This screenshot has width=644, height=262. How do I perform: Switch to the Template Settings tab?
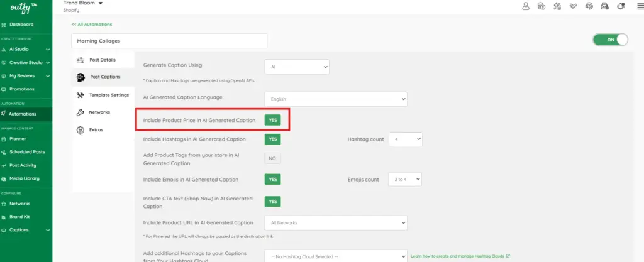click(x=103, y=95)
